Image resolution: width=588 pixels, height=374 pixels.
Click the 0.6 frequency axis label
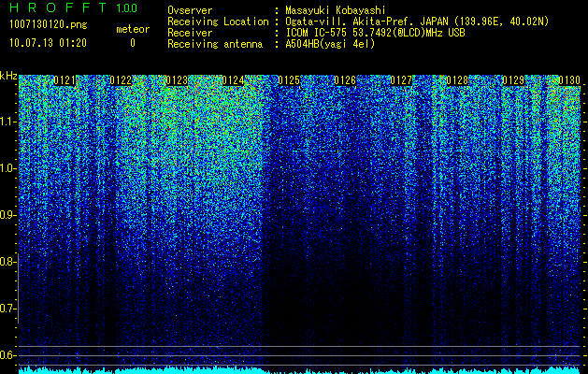pyautogui.click(x=7, y=355)
